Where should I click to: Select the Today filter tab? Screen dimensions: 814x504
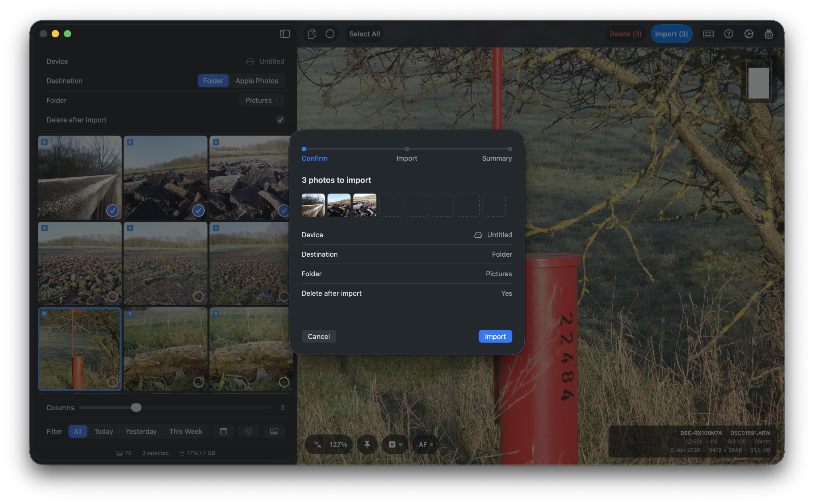(x=103, y=431)
